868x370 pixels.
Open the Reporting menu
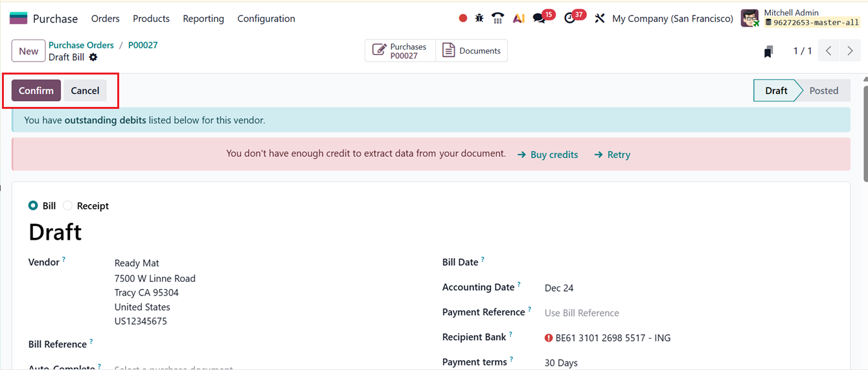(x=203, y=19)
